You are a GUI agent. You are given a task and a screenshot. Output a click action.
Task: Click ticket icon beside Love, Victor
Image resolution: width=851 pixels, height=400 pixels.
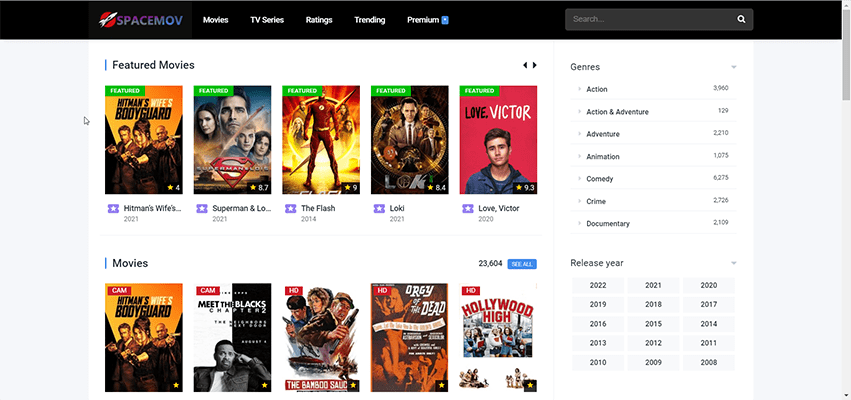(468, 208)
